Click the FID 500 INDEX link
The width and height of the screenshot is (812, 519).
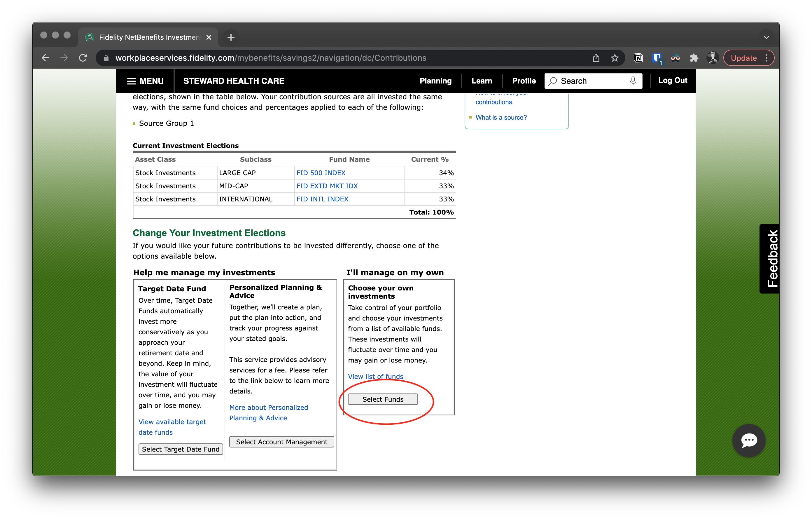[321, 173]
